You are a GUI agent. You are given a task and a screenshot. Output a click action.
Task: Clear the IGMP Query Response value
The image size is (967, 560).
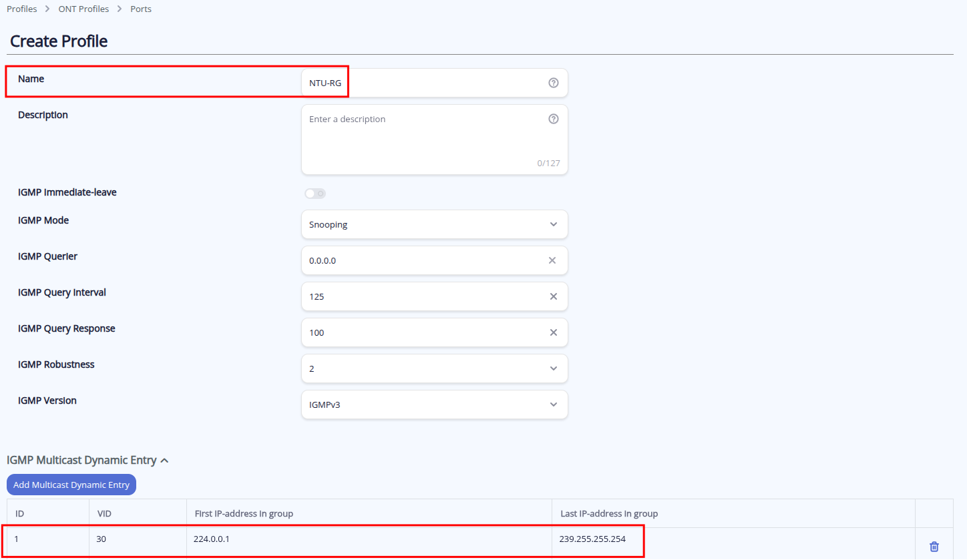coord(553,332)
